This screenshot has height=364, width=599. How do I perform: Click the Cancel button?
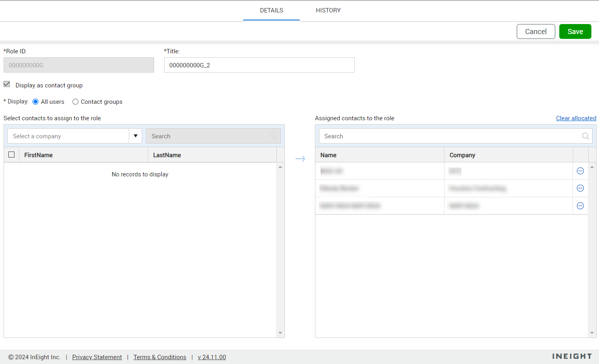[536, 32]
